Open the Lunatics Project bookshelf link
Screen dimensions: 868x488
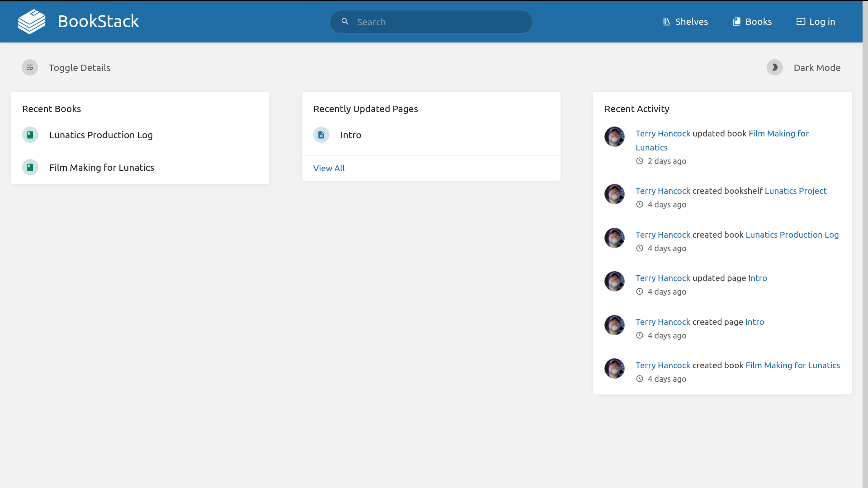click(x=795, y=191)
